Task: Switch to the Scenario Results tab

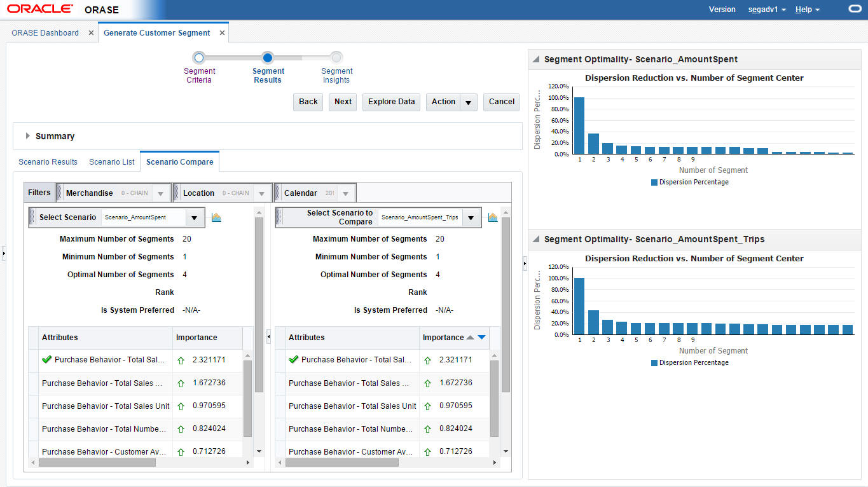Action: [x=48, y=162]
